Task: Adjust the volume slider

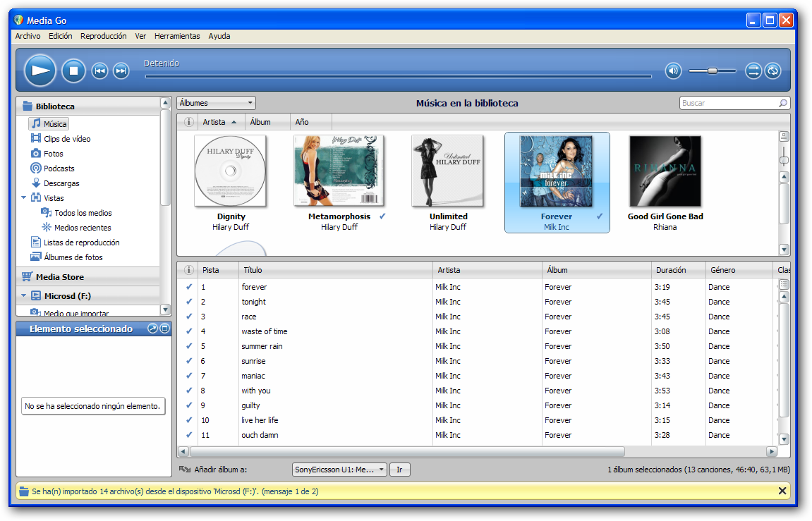Action: (713, 71)
